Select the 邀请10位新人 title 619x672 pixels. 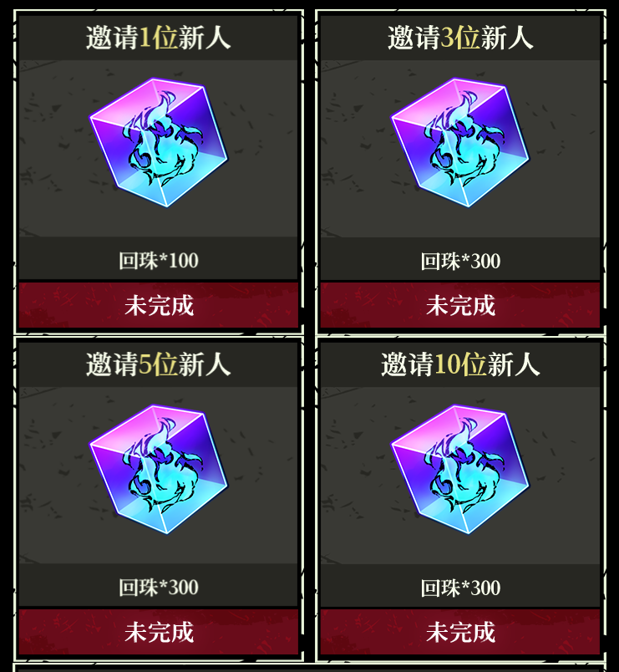pos(460,364)
